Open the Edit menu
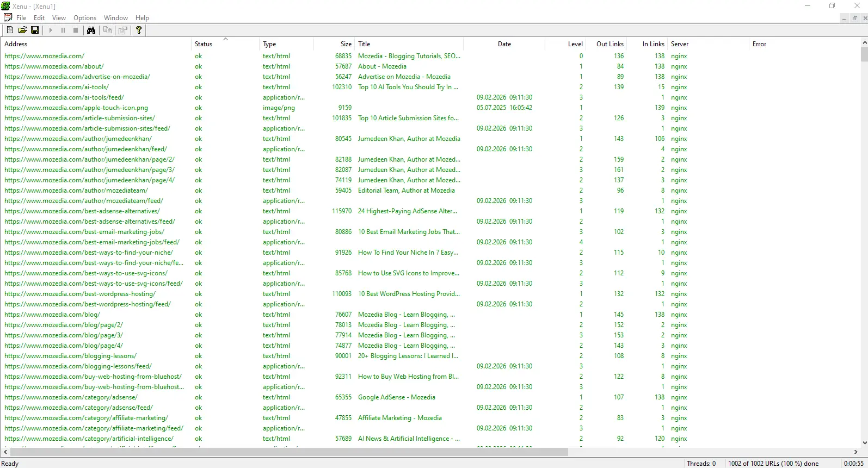Screen dimensions: 868x468 39,18
